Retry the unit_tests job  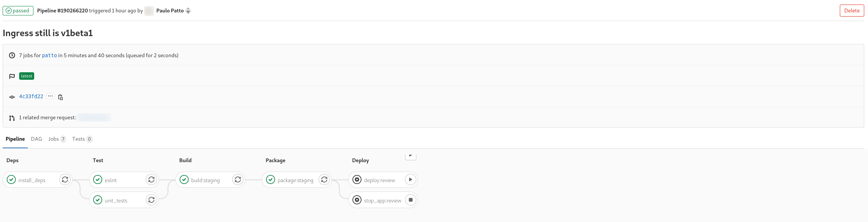pos(151,200)
